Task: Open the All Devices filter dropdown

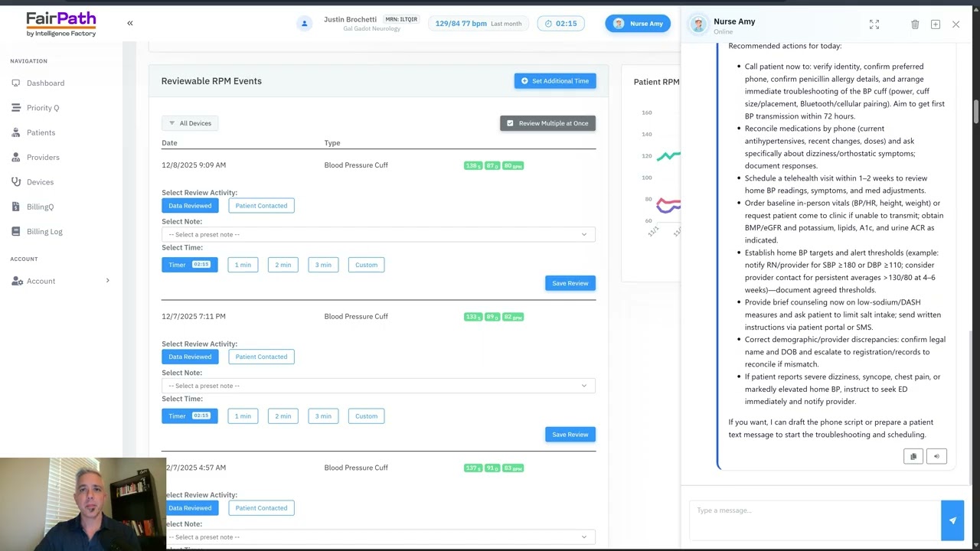Action: click(x=190, y=123)
